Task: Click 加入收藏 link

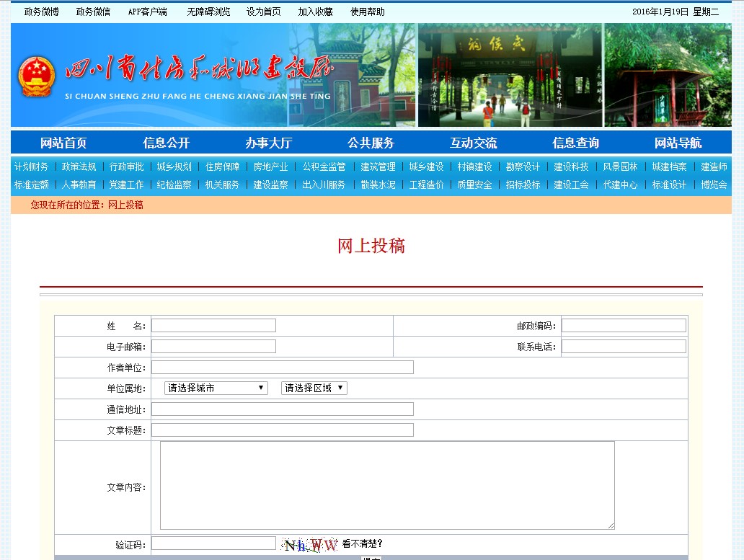Action: pos(315,12)
